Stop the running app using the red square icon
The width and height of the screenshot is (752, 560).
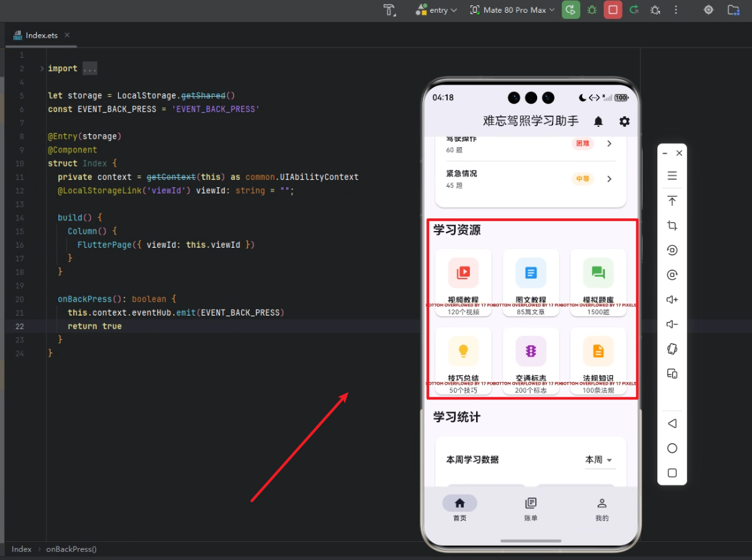pos(612,10)
